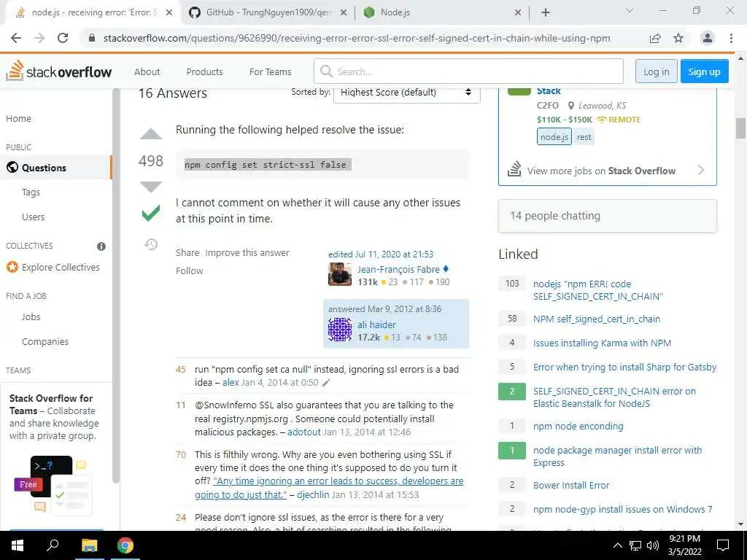Close the GitHub TrungNguyen1909 tab
The height and width of the screenshot is (560, 747).
[344, 13]
